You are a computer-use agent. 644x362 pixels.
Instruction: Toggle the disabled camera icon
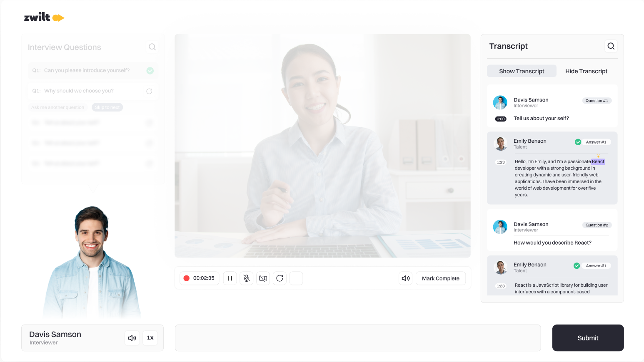click(263, 278)
